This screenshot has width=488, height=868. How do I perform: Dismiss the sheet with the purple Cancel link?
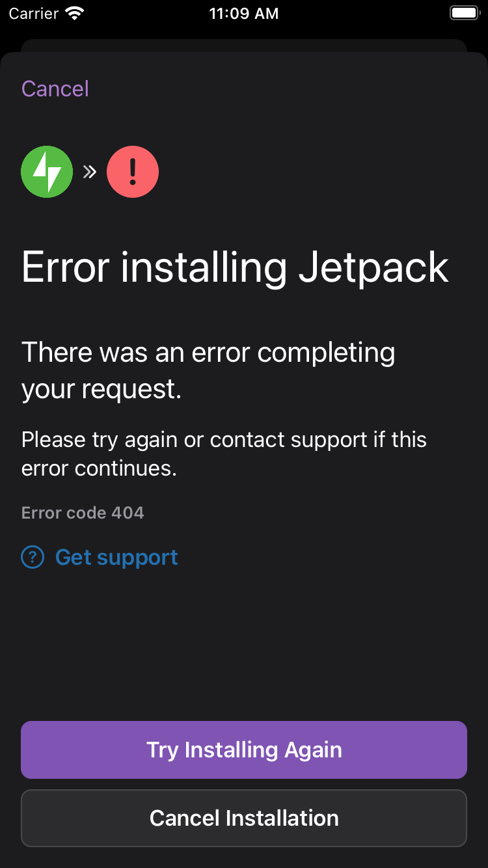pos(55,88)
